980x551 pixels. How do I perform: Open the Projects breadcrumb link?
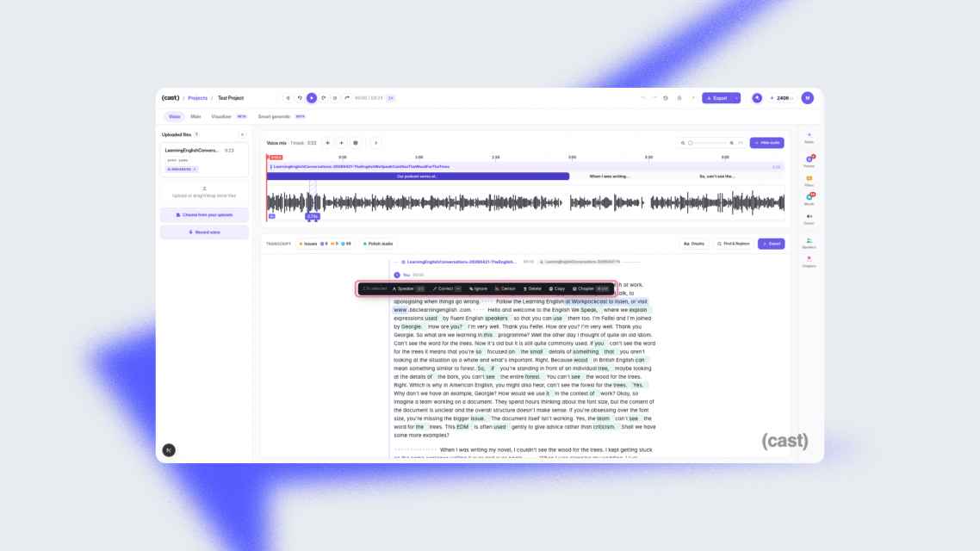click(x=197, y=98)
